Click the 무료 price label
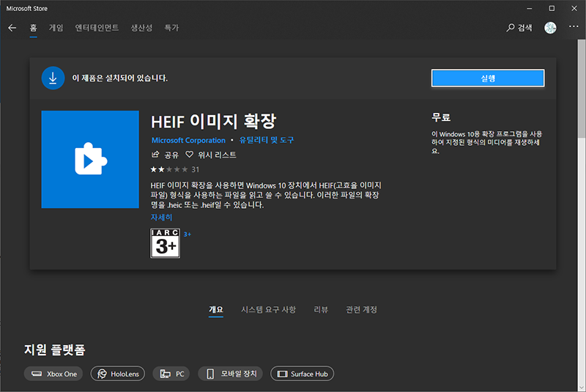 click(x=441, y=117)
